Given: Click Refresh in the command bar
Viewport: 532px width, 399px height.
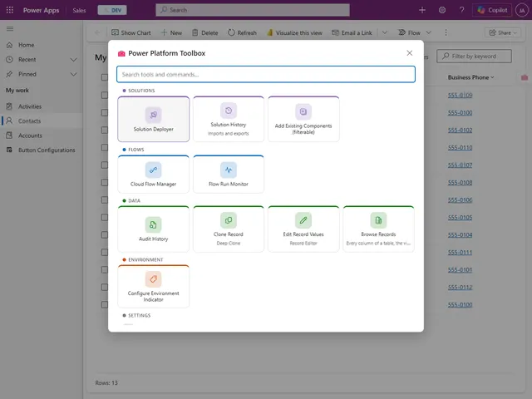Looking at the screenshot, I should coord(242,32).
